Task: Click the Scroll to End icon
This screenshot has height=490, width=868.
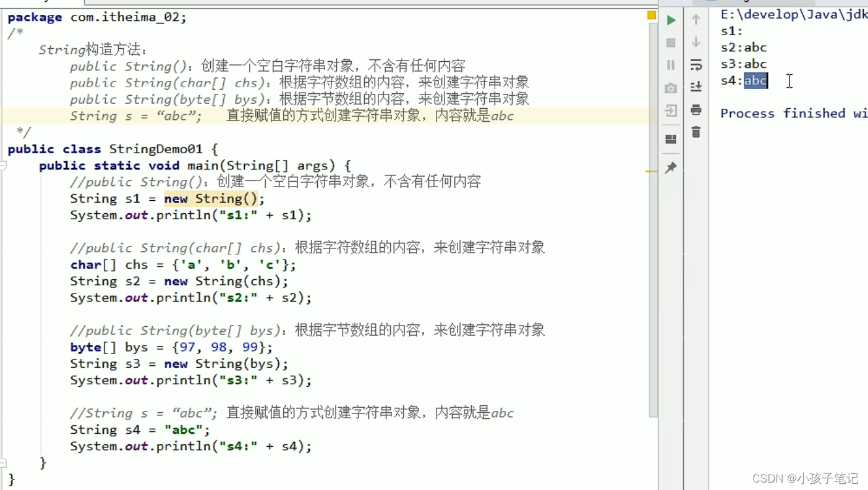Action: tap(696, 87)
